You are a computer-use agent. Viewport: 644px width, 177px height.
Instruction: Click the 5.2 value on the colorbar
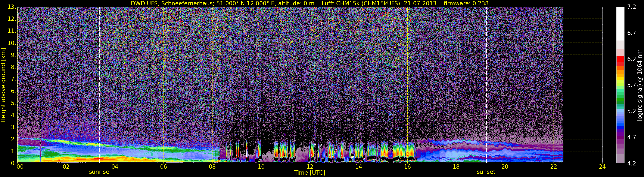632,111
